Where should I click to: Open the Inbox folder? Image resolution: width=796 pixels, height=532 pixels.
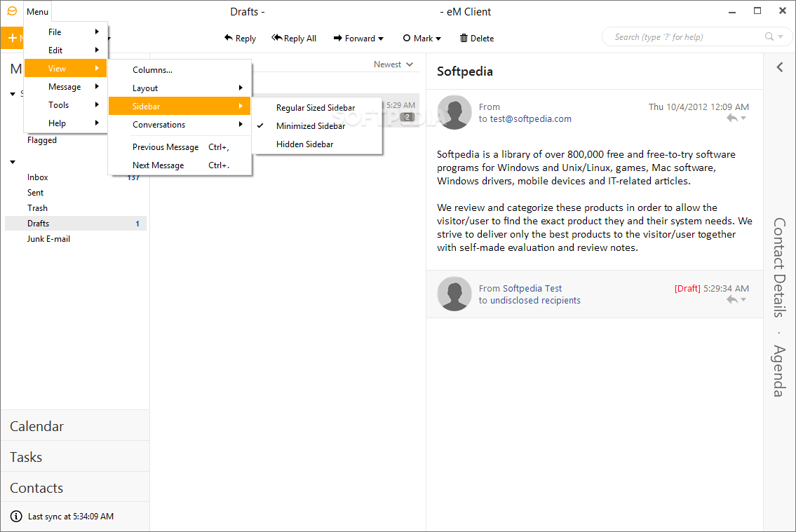tap(76, 177)
